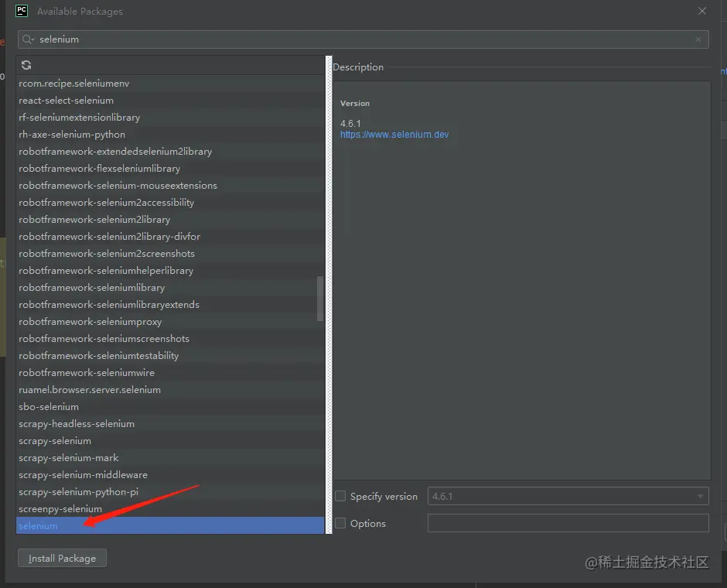
Task: Select the selenium package row
Action: (x=170, y=526)
